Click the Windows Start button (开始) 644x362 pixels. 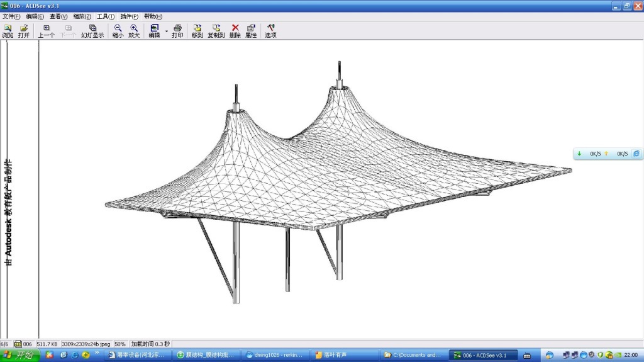click(19, 356)
